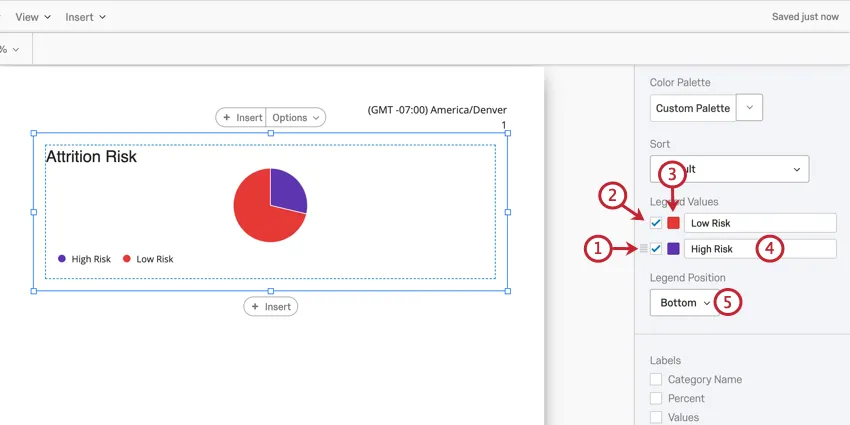Viewport: 850px width, 425px height.
Task: Click the Low Risk legend name field
Action: click(x=760, y=223)
